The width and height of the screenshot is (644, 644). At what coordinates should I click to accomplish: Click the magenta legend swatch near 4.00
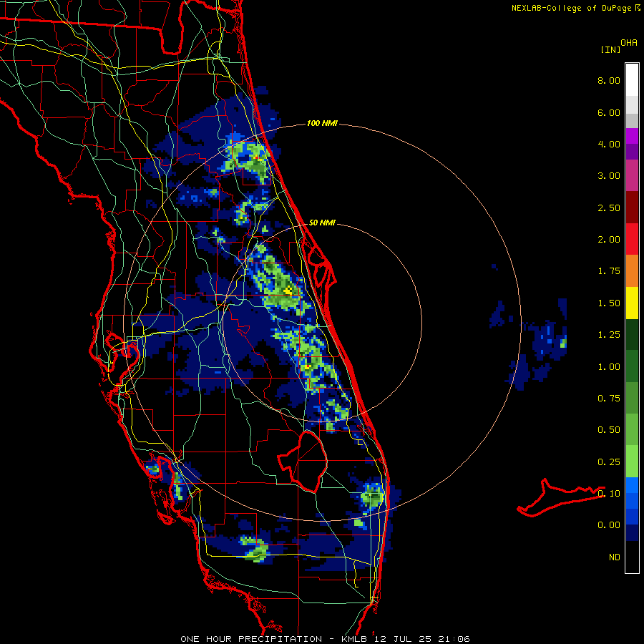pyautogui.click(x=632, y=136)
